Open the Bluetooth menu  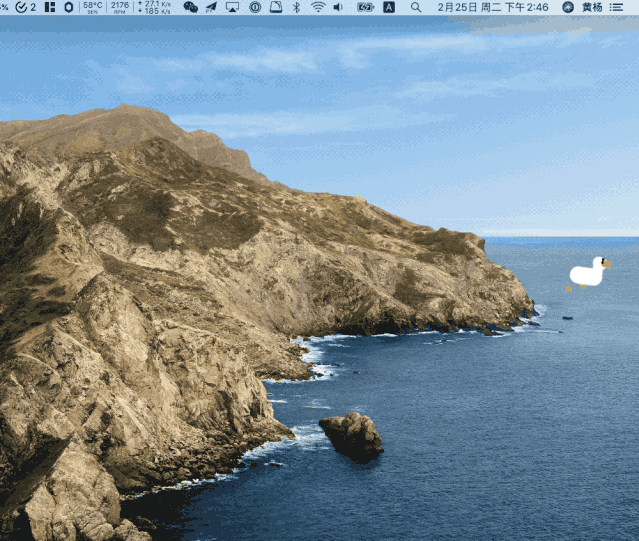point(297,7)
